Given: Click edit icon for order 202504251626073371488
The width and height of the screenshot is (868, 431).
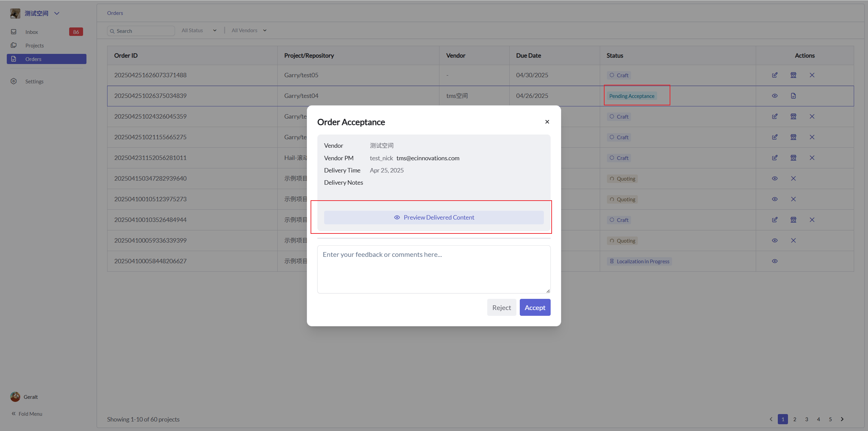Looking at the screenshot, I should click(x=775, y=75).
